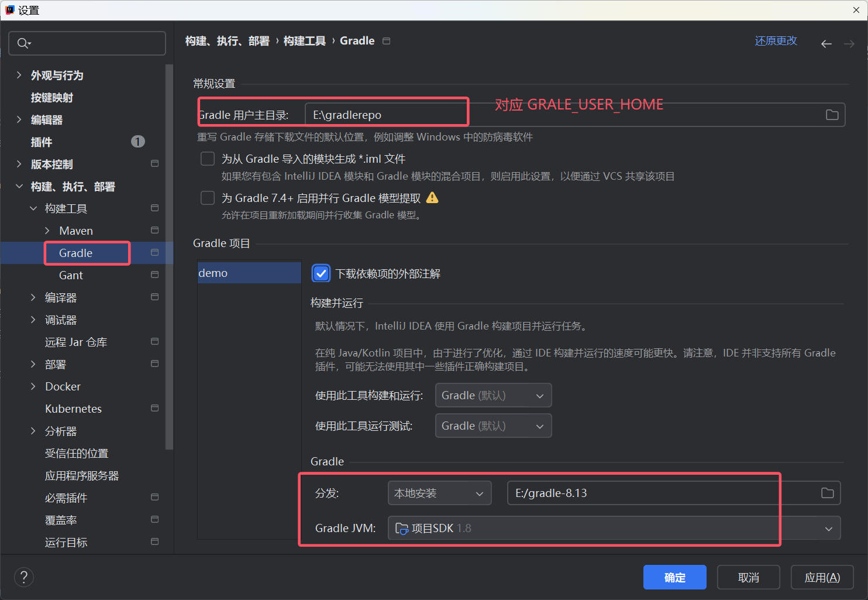This screenshot has width=868, height=600.
Task: Open 受信任的位置 settings page
Action: (77, 453)
